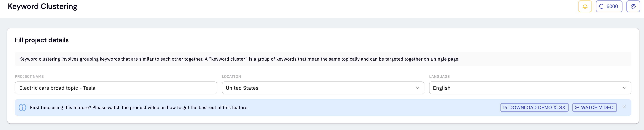Viewport: 644px width, 130px height.
Task: Open the United States location selector
Action: (x=323, y=88)
